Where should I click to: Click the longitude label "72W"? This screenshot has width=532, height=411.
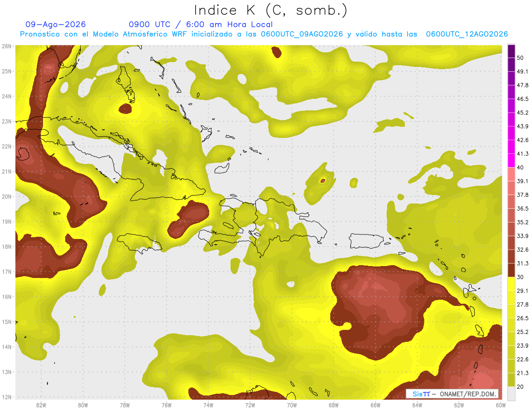(x=250, y=405)
